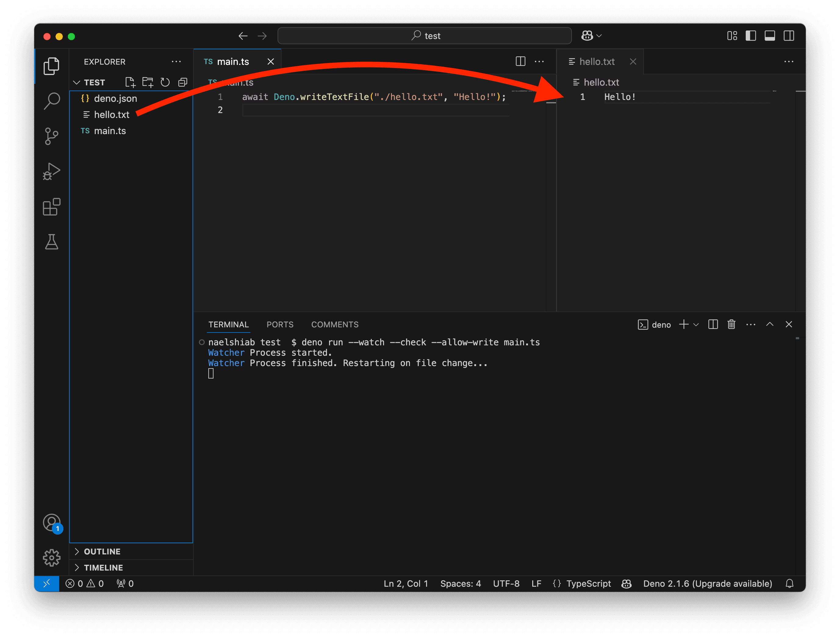Select the TERMINAL panel tab

click(228, 324)
